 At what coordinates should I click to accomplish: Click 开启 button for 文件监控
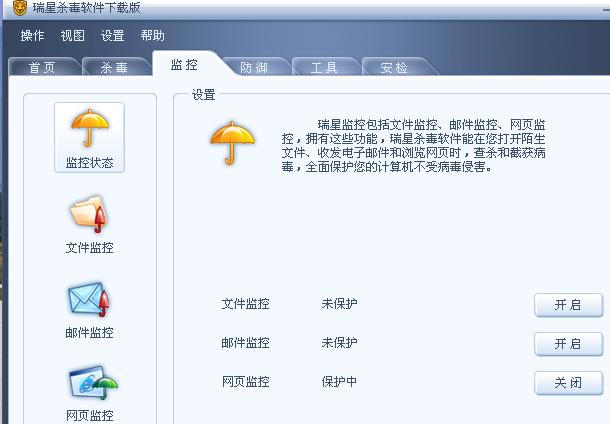tap(568, 305)
